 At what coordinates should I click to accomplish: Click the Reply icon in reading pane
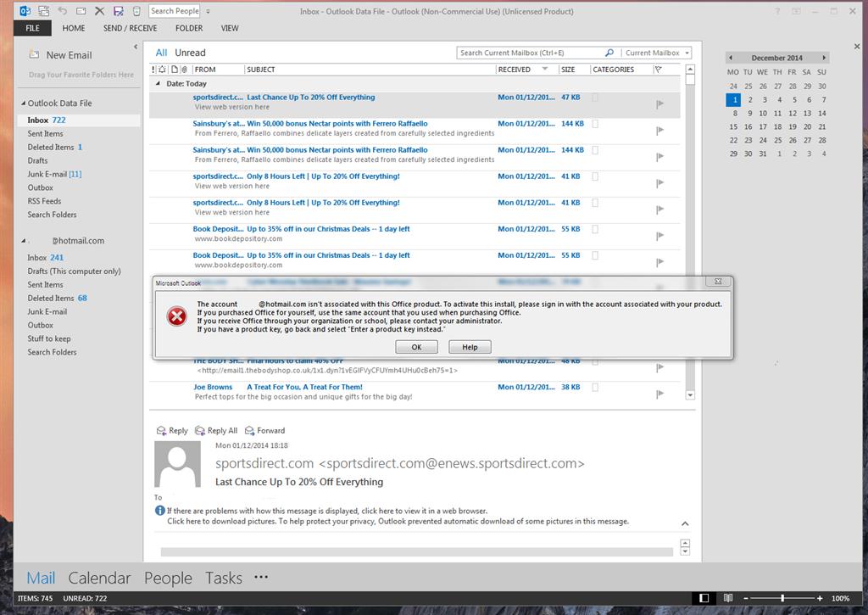[161, 431]
